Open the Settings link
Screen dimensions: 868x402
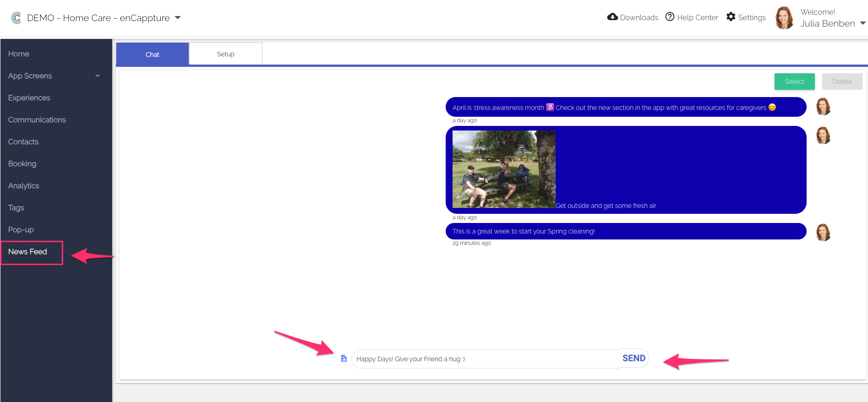click(752, 17)
